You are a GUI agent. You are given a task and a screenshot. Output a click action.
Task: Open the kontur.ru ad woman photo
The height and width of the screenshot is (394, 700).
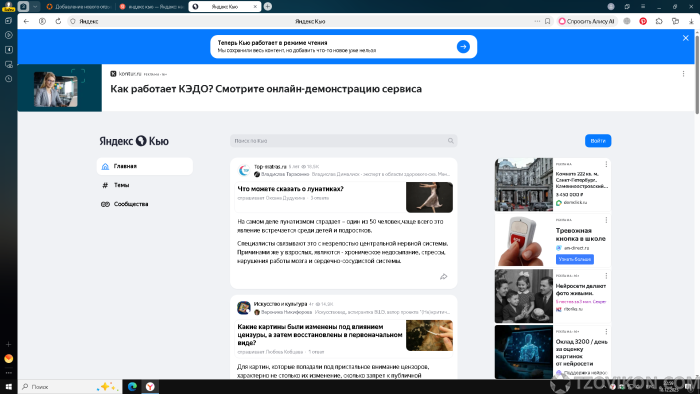click(x=56, y=89)
